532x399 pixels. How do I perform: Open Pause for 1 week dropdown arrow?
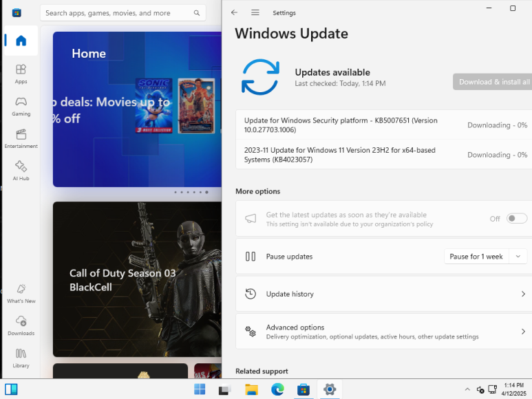pyautogui.click(x=518, y=257)
